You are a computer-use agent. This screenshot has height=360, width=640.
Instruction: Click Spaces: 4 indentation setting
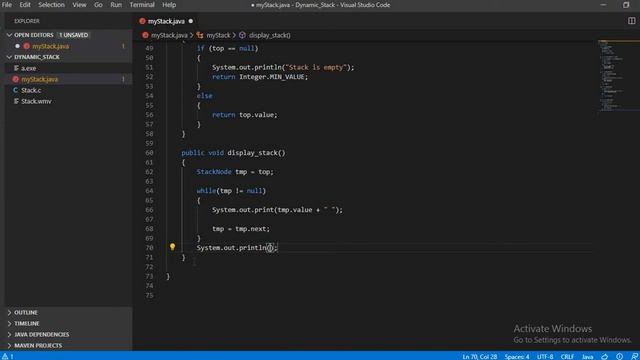pyautogui.click(x=517, y=356)
